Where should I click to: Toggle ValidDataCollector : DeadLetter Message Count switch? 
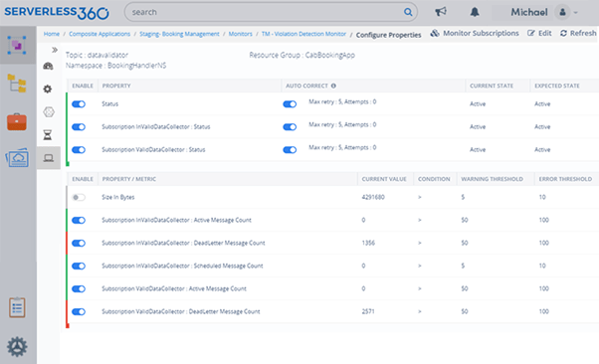[79, 311]
